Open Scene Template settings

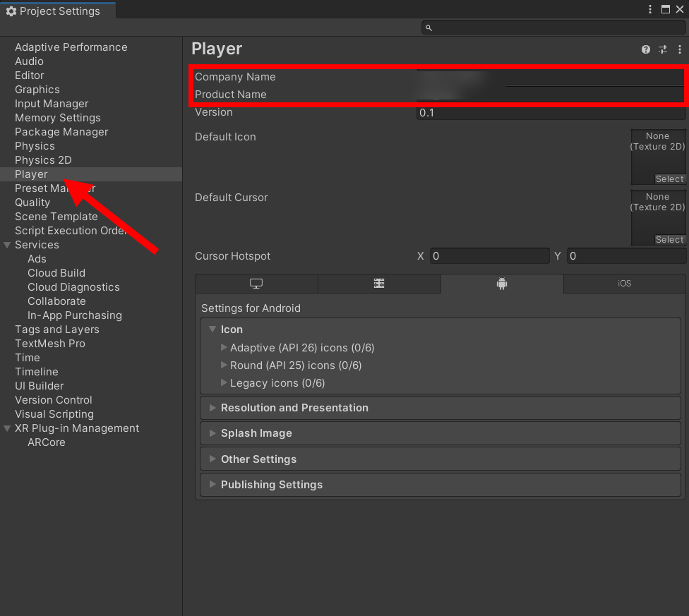coord(56,217)
